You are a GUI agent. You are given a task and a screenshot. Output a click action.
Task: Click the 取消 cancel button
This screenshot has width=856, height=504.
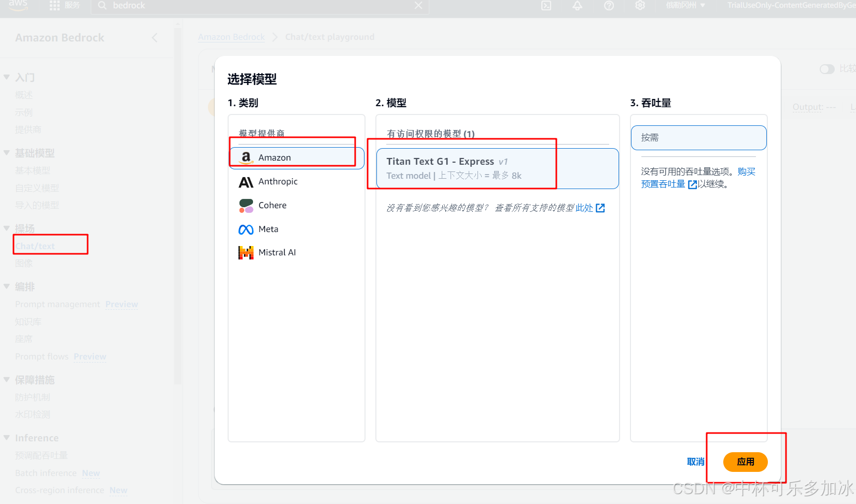pos(695,462)
